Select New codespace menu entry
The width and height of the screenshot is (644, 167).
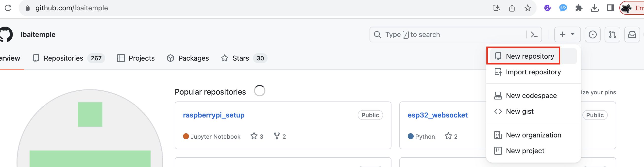(x=531, y=96)
